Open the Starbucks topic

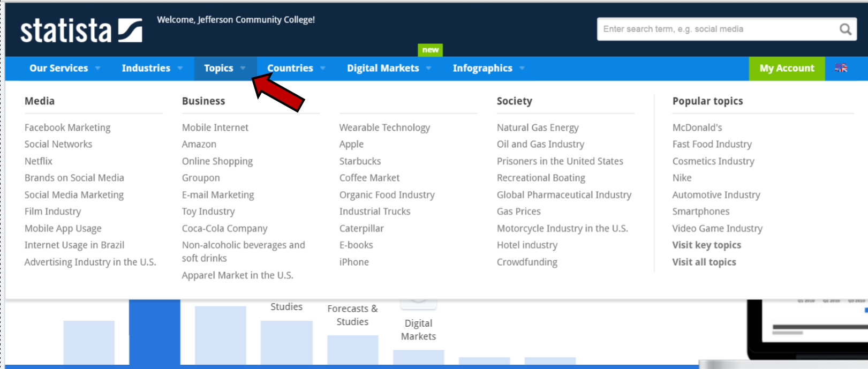coord(360,161)
